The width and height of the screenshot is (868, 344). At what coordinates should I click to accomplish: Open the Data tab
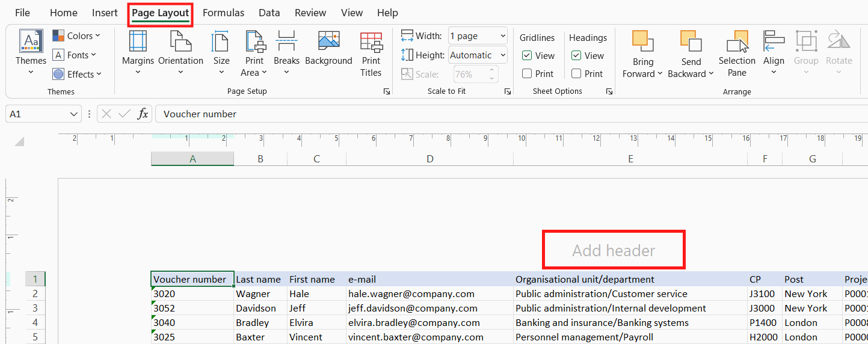pos(269,13)
